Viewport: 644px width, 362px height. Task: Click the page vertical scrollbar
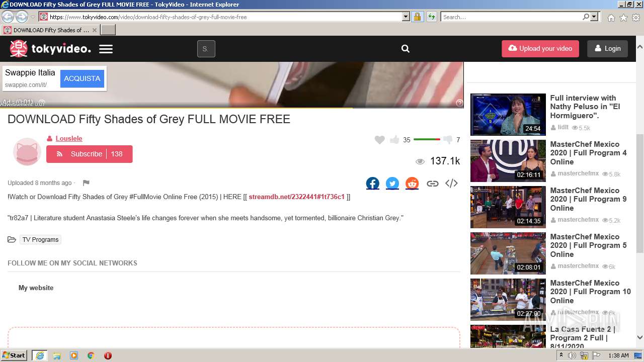click(640, 192)
